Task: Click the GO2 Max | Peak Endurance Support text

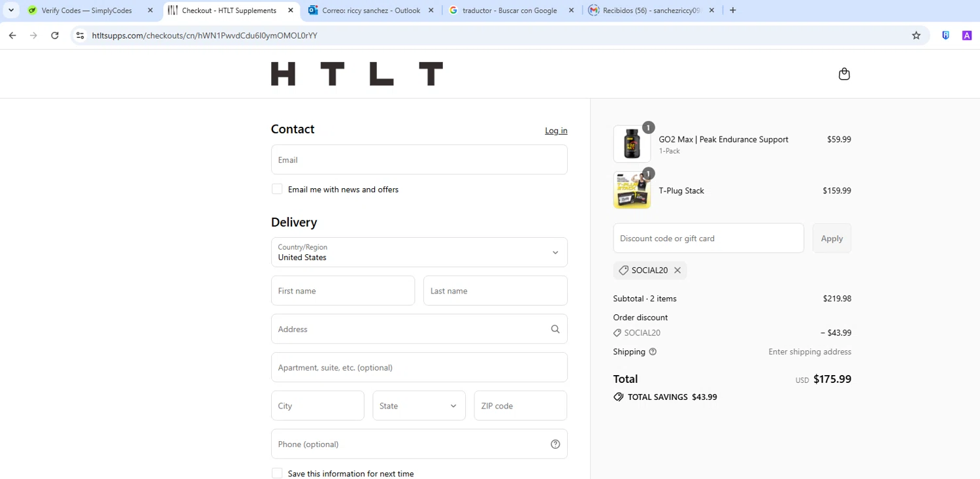Action: [x=723, y=139]
